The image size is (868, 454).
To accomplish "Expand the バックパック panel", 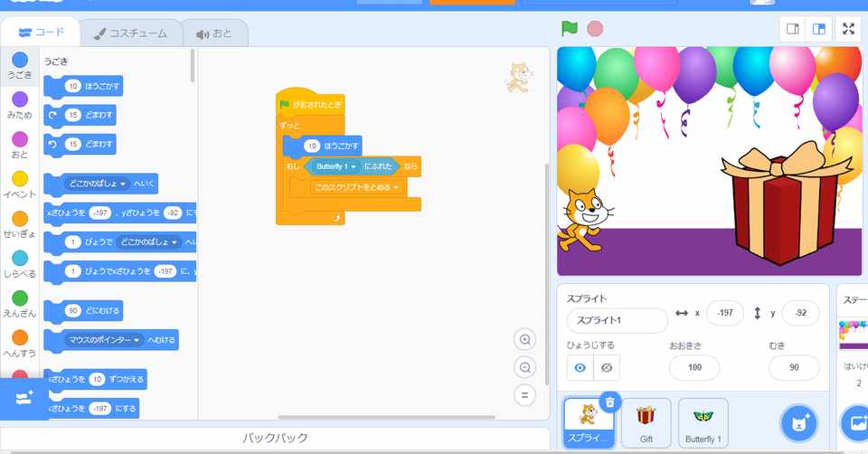I will click(275, 438).
